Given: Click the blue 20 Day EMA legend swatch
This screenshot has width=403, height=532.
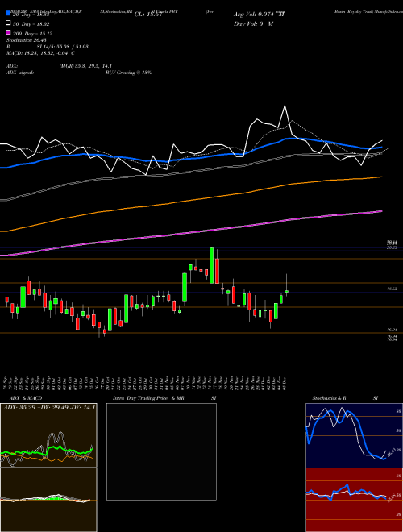Looking at the screenshot, I should (8, 14).
